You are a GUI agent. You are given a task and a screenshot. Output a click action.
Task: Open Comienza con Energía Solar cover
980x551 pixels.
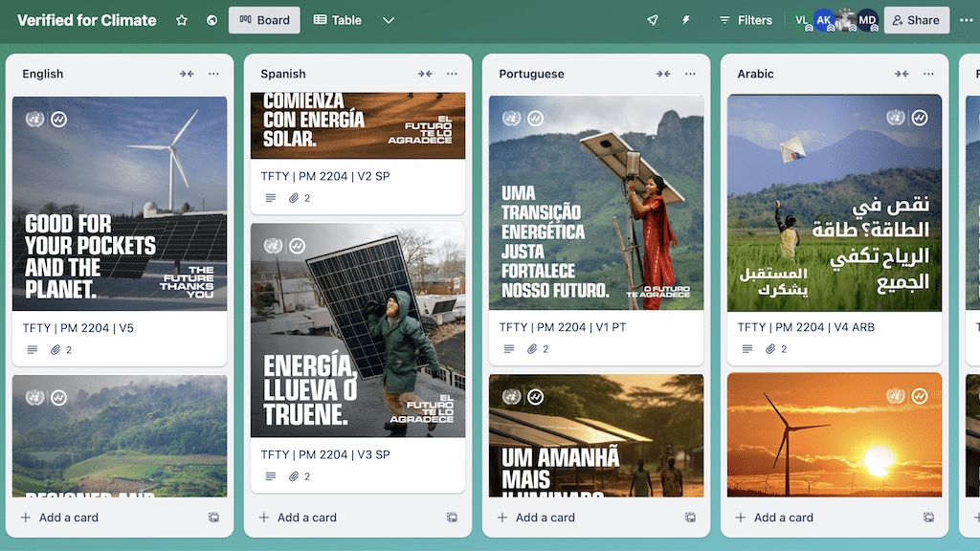[358, 125]
